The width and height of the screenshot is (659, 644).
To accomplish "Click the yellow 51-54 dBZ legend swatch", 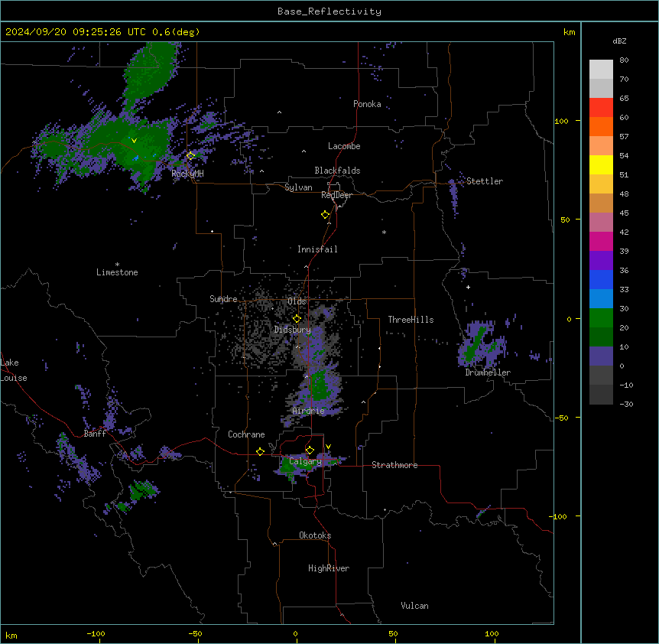I will pyautogui.click(x=601, y=164).
